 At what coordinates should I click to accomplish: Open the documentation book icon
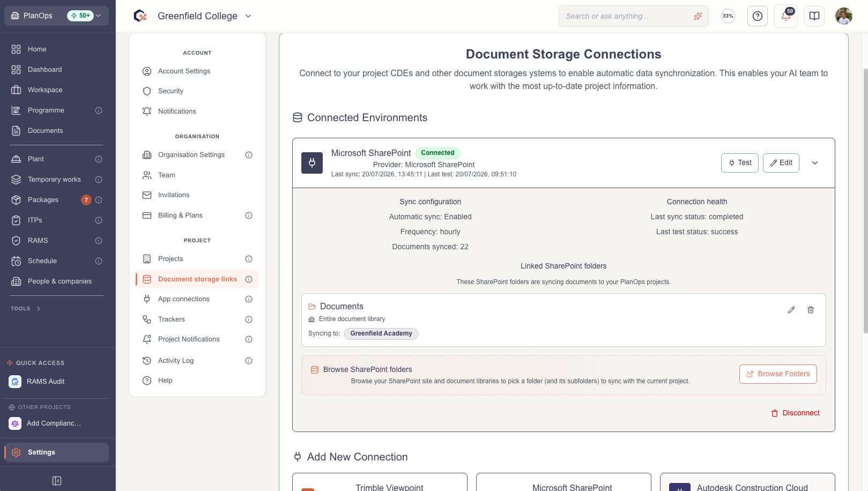click(x=814, y=16)
